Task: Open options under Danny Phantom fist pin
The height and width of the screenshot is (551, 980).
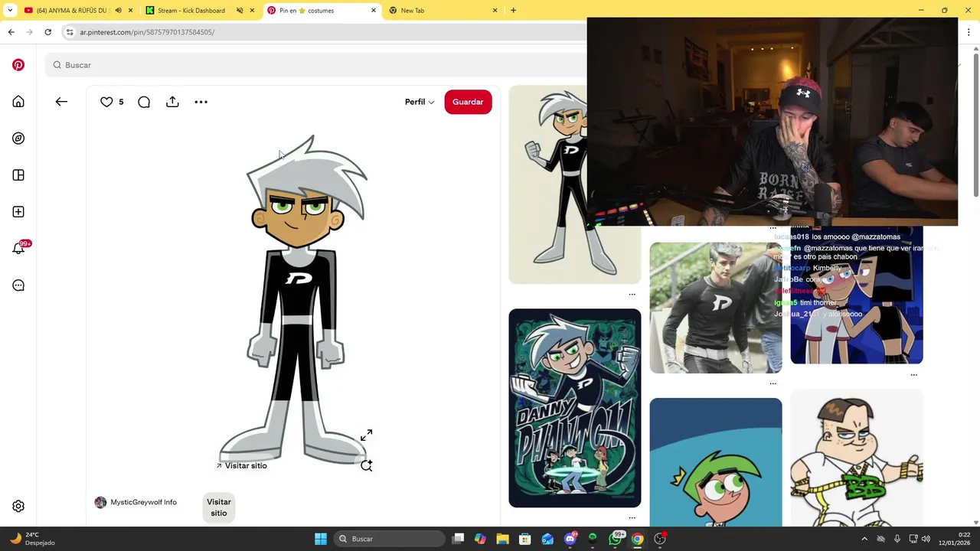Action: [632, 294]
